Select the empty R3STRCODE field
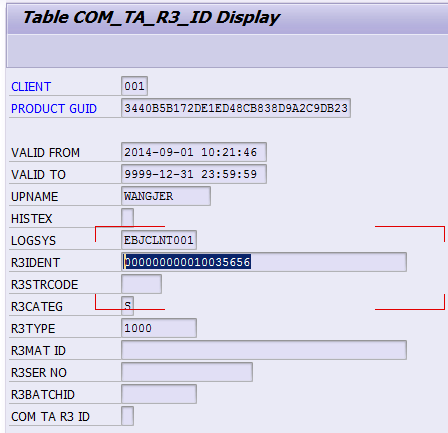This screenshot has width=448, height=433. (x=141, y=284)
